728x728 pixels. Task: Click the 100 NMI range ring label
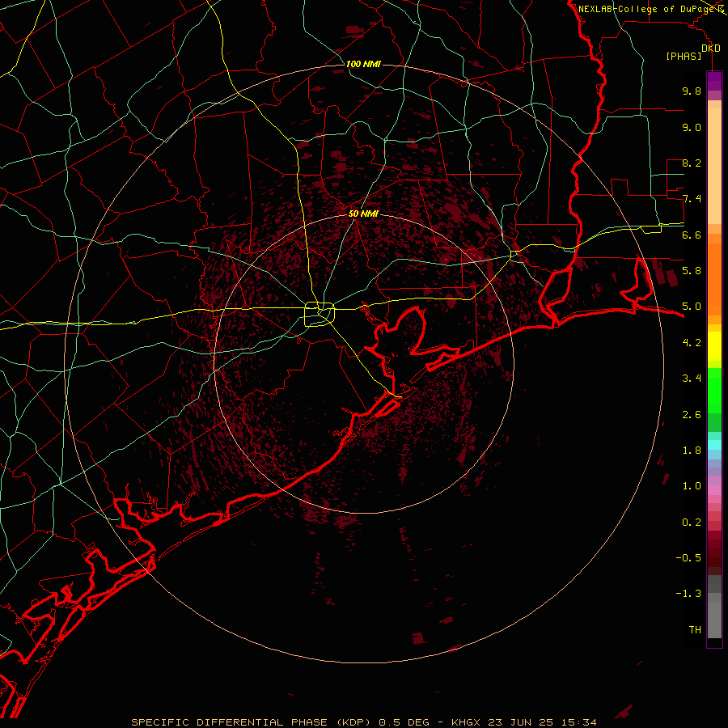363,64
